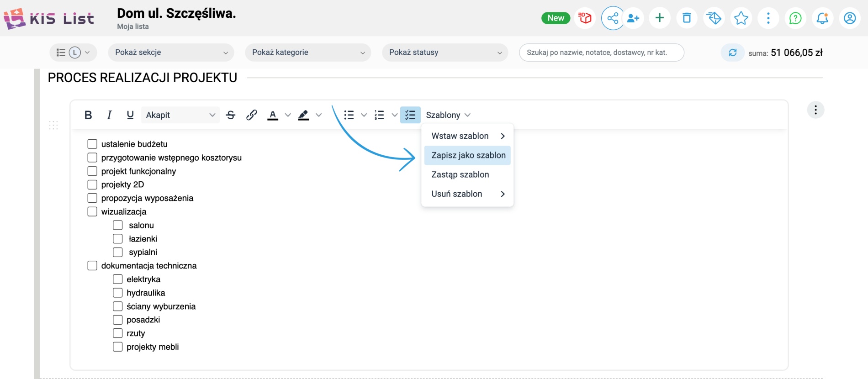Viewport: 868px width, 379px height.
Task: Open the "Pokaż sekcje" dropdown
Action: coord(171,53)
